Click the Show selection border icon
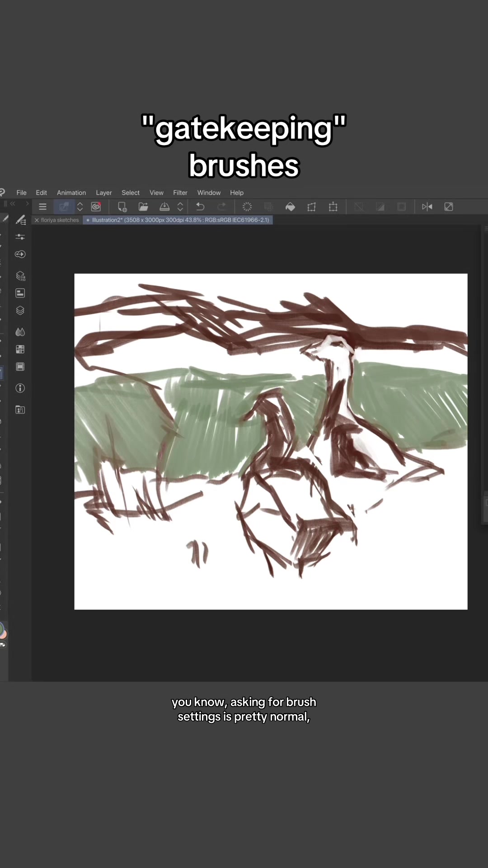The height and width of the screenshot is (868, 488). pyautogui.click(x=401, y=207)
